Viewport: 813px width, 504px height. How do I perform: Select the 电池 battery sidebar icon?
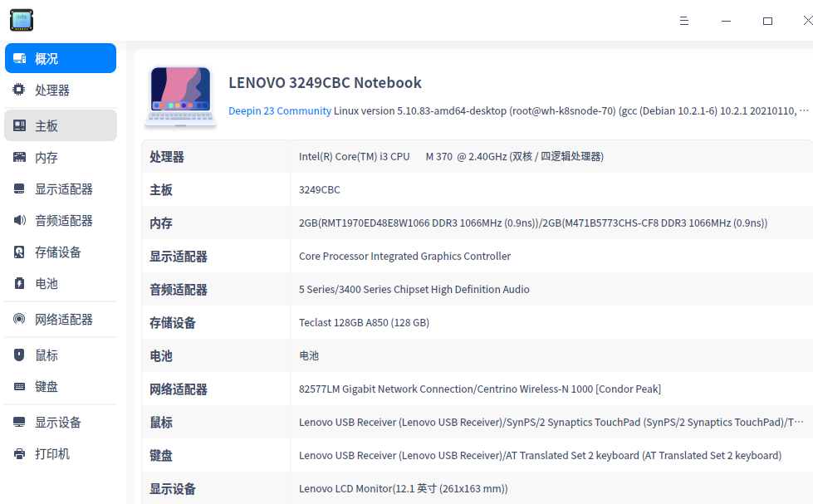tap(19, 284)
